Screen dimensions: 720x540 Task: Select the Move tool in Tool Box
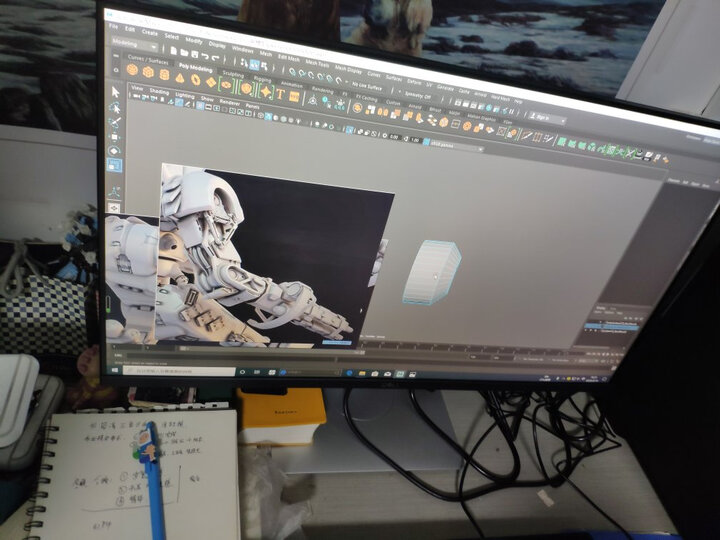click(115, 136)
